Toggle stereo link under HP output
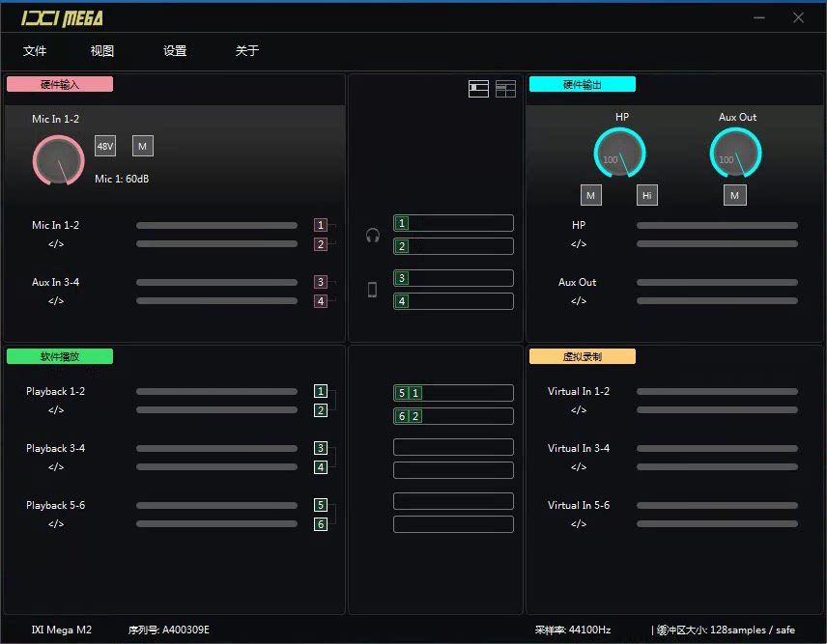827x644 pixels. point(579,243)
